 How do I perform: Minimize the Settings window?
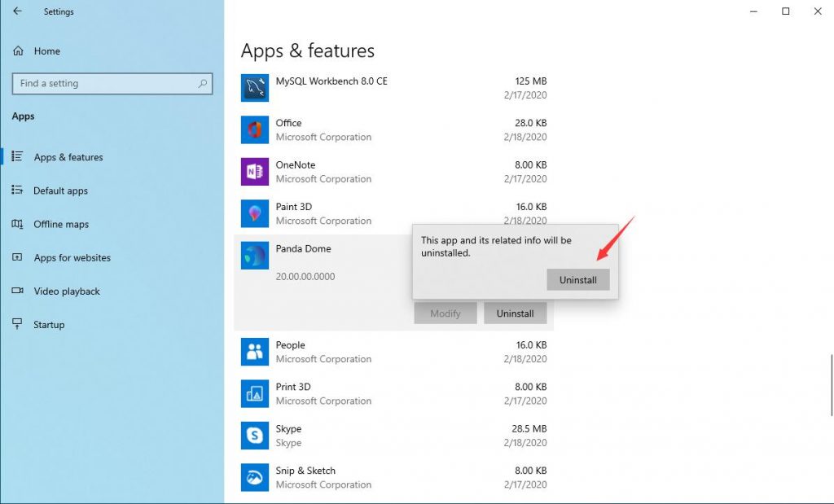[753, 11]
